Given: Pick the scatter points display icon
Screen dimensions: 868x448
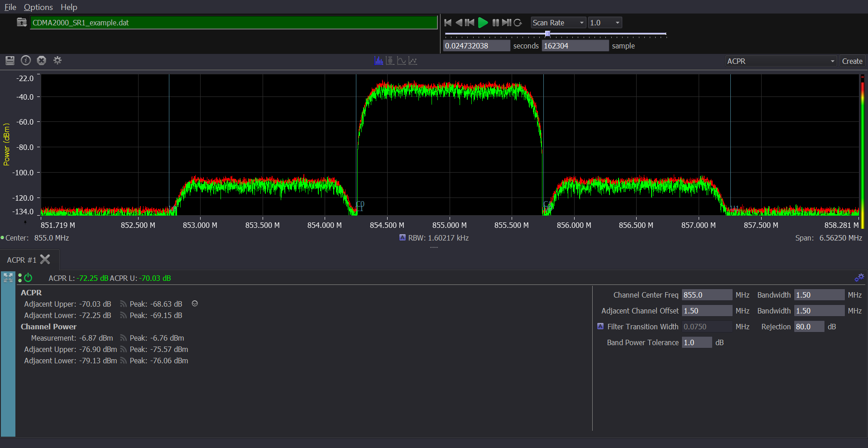Looking at the screenshot, I should point(412,60).
